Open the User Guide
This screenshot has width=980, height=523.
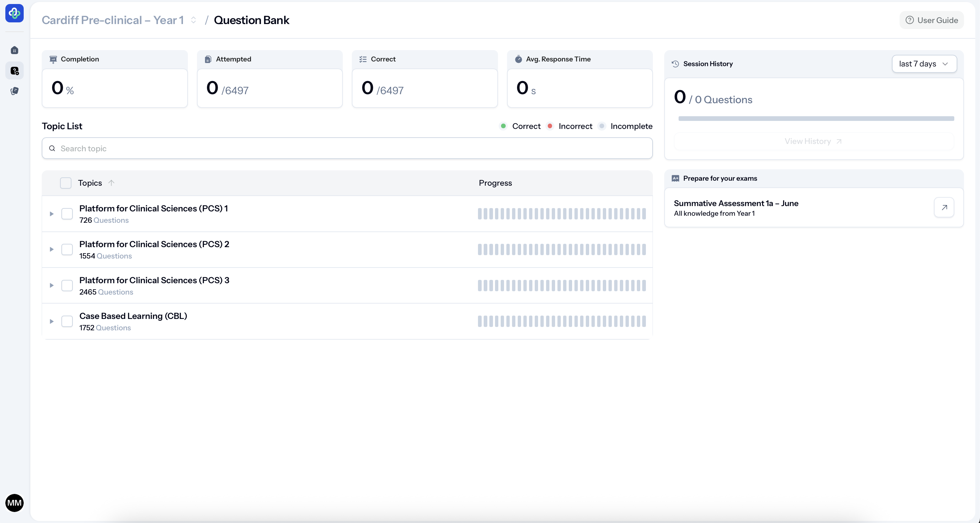(x=931, y=20)
